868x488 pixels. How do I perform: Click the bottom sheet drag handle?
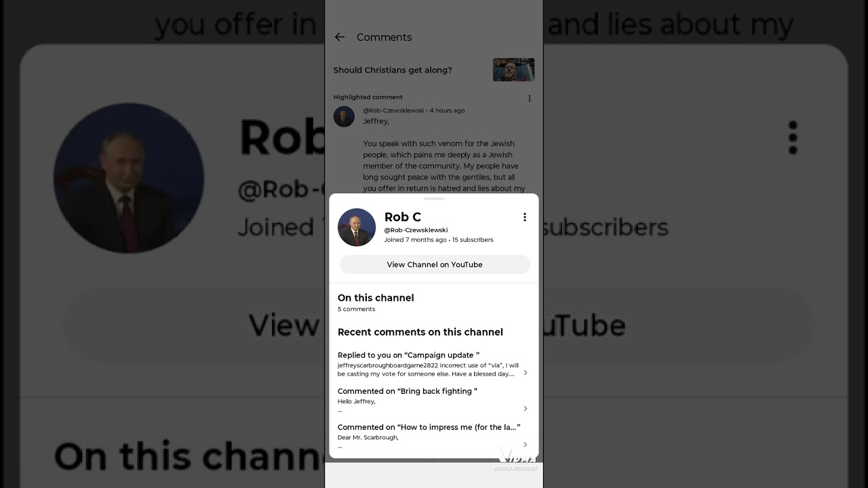[x=434, y=199]
